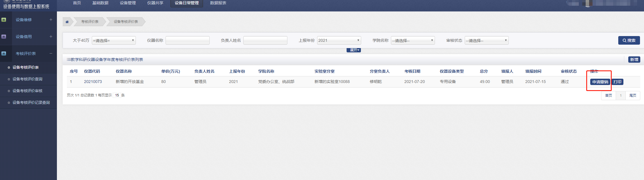Open the 审核状态 dropdown
The image size is (644, 180).
click(x=486, y=41)
